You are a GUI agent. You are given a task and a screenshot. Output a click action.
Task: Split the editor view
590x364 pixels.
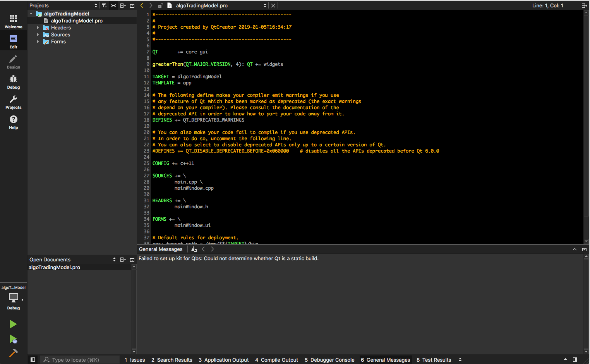click(x=584, y=5)
